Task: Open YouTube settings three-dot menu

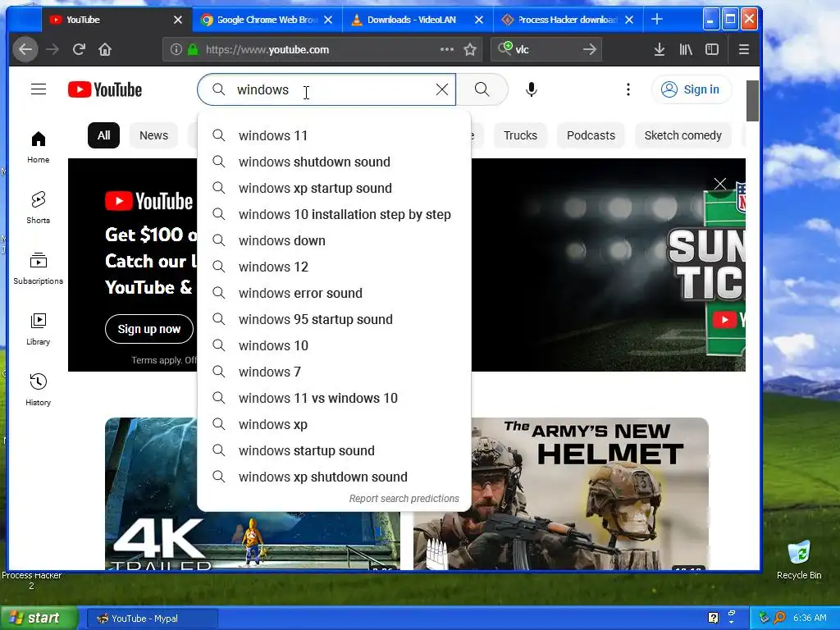Action: [x=628, y=89]
